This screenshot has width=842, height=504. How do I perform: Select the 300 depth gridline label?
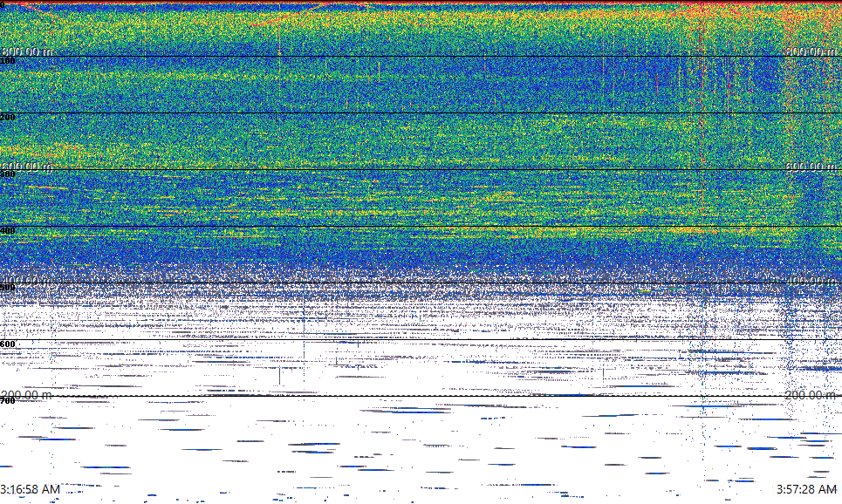pyautogui.click(x=8, y=174)
